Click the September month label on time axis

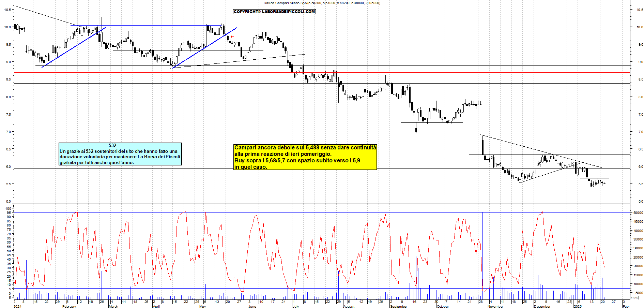[x=398, y=306]
